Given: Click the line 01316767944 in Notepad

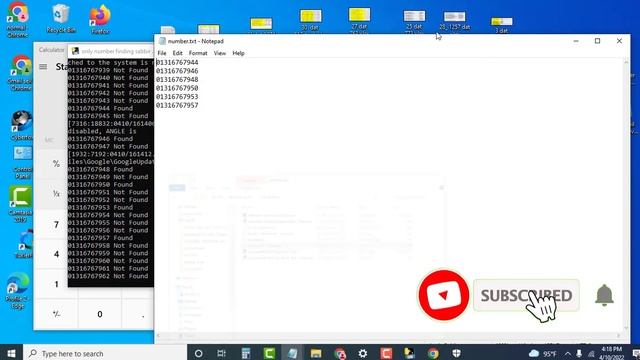Looking at the screenshot, I should [x=177, y=62].
